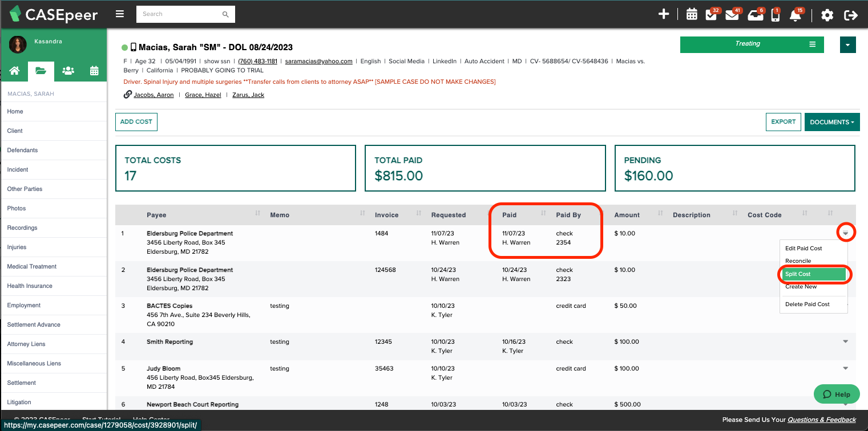The height and width of the screenshot is (431, 868).
Task: Go to the home icon tab
Action: [x=14, y=71]
